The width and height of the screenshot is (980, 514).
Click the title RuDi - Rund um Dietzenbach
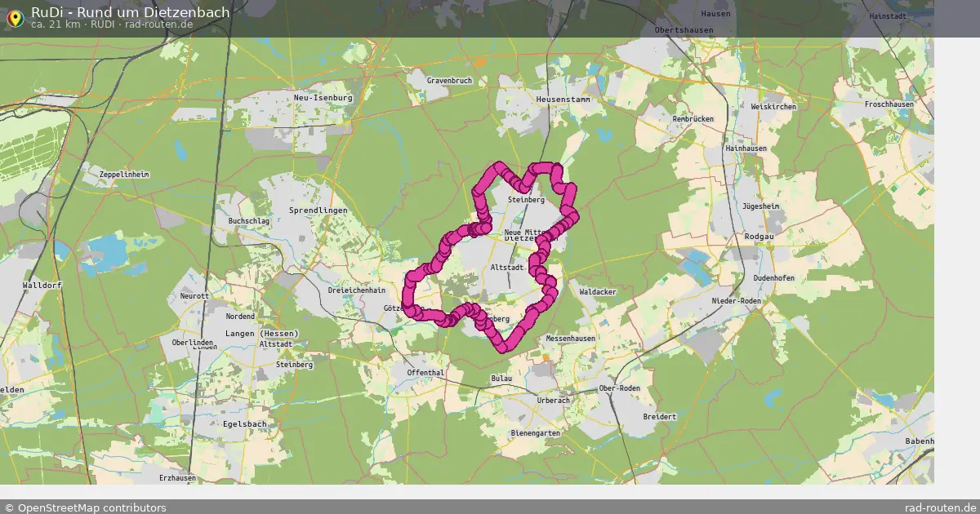point(130,12)
